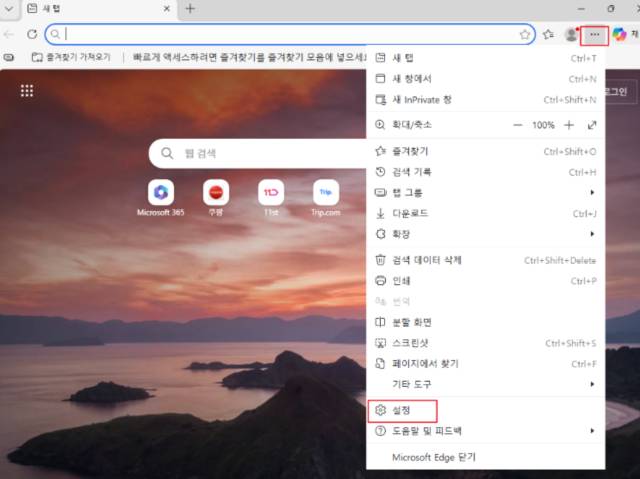Viewport: 640px width, 479px height.
Task: Click the favorites bar leftmost icon
Action: (9, 58)
